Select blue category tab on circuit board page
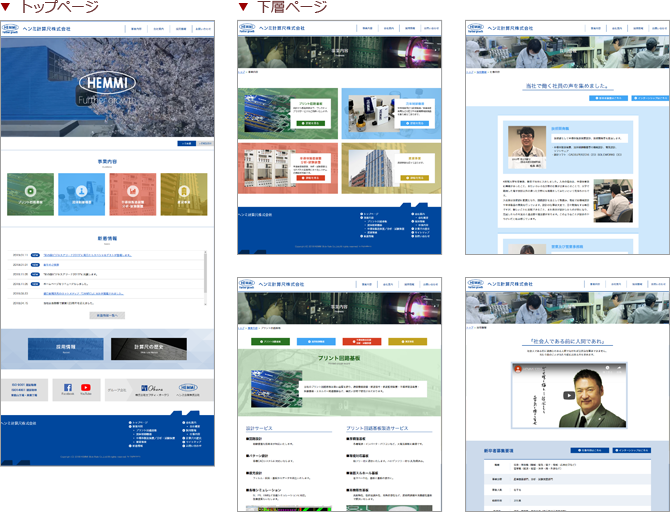The height and width of the screenshot is (512, 670). tap(316, 341)
